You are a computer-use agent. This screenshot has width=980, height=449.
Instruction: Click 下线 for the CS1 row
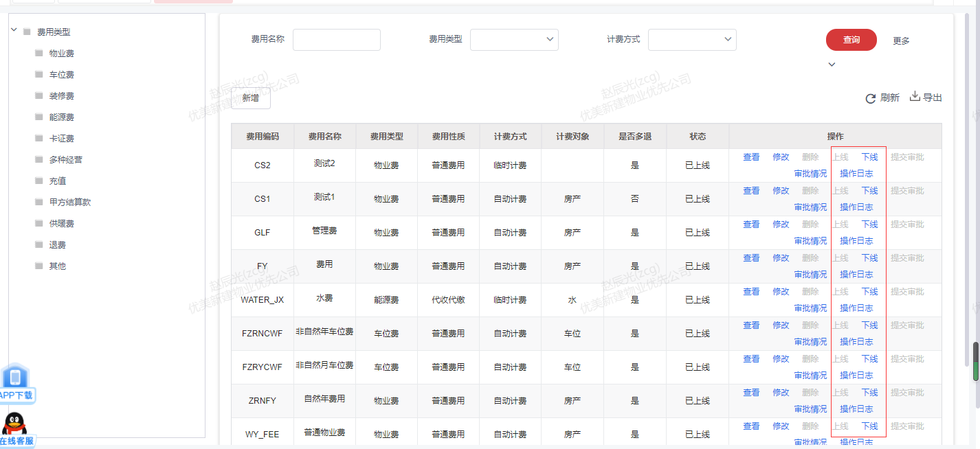(870, 191)
